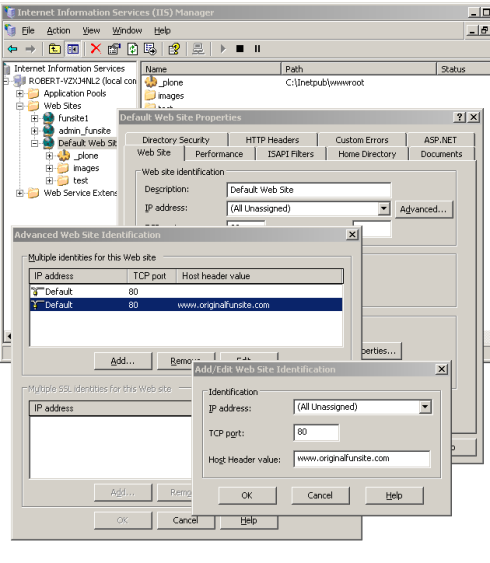Select the admin_funsite globe icon in tree
The image size is (490, 563).
click(x=48, y=131)
